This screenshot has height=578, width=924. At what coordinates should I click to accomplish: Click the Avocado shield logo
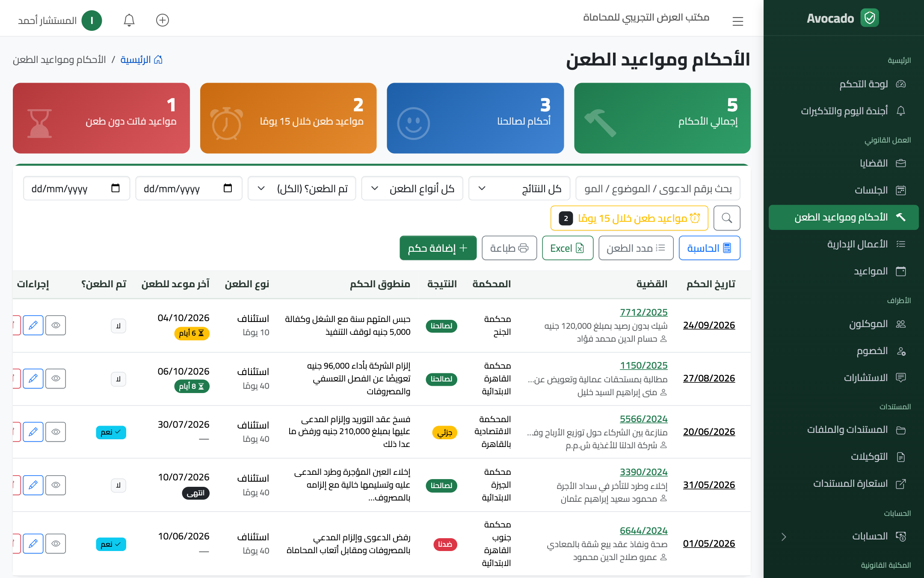[870, 18]
